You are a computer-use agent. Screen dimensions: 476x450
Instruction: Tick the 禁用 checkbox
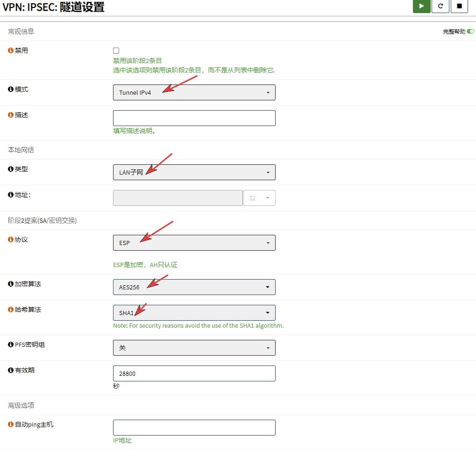coord(116,50)
